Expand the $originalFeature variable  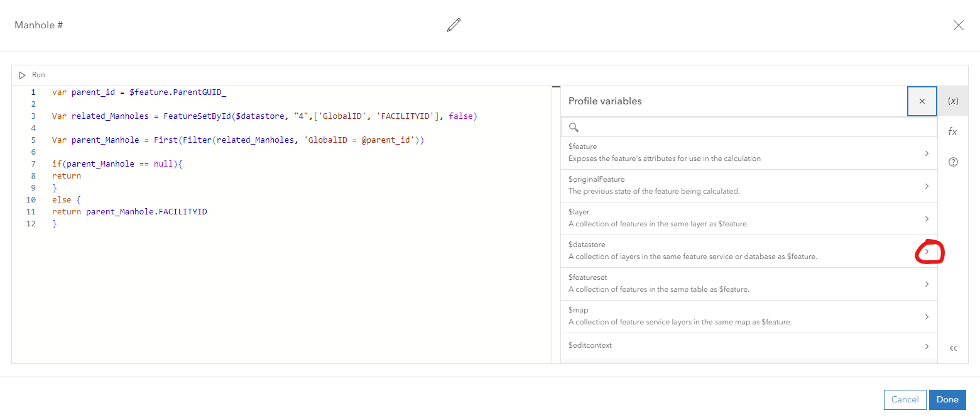click(927, 185)
